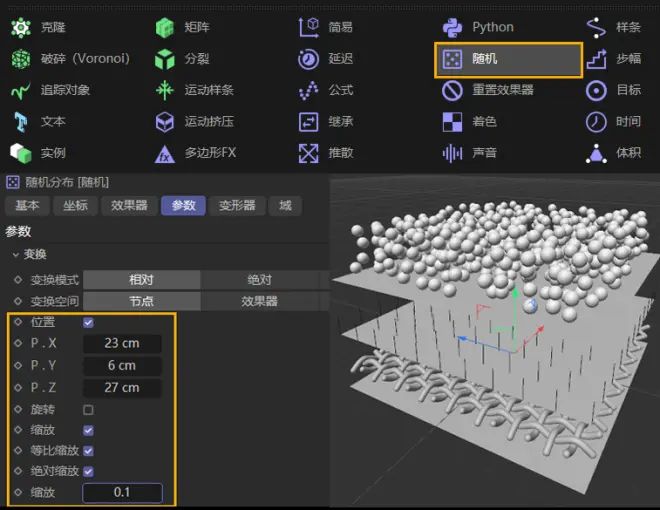
Task: Click keyframe diamond beside 旋转
Action: tap(18, 409)
